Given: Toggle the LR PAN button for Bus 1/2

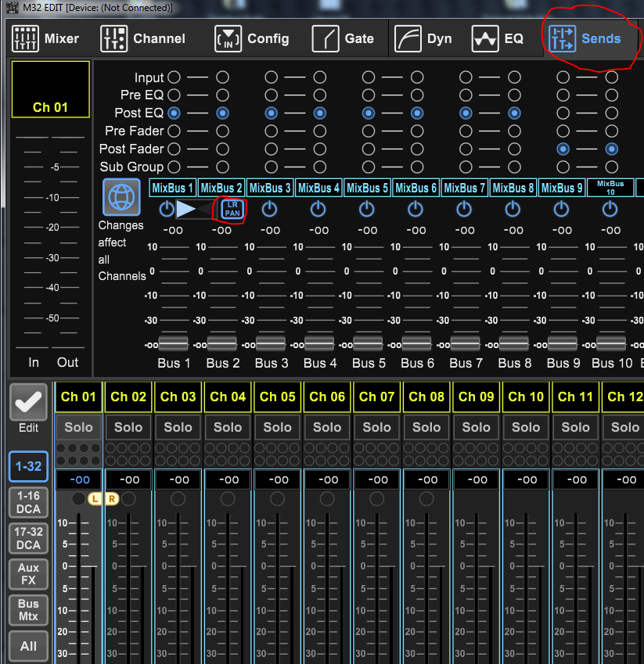Looking at the screenshot, I should [x=232, y=209].
